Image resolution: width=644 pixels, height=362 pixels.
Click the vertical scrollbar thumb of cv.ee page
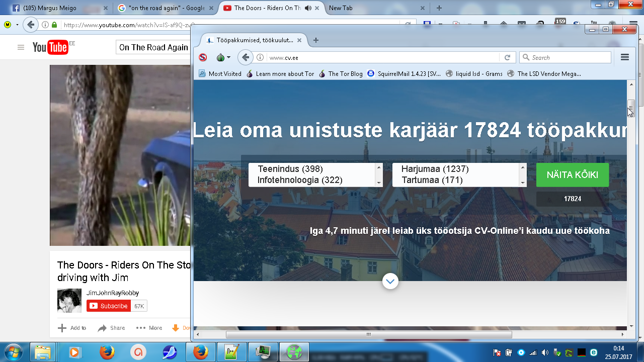coord(631,108)
